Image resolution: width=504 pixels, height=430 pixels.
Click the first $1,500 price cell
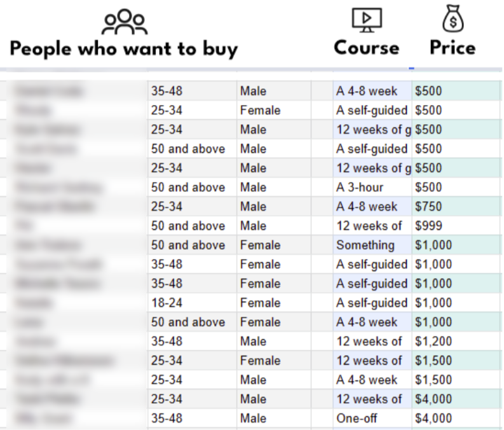(x=456, y=361)
